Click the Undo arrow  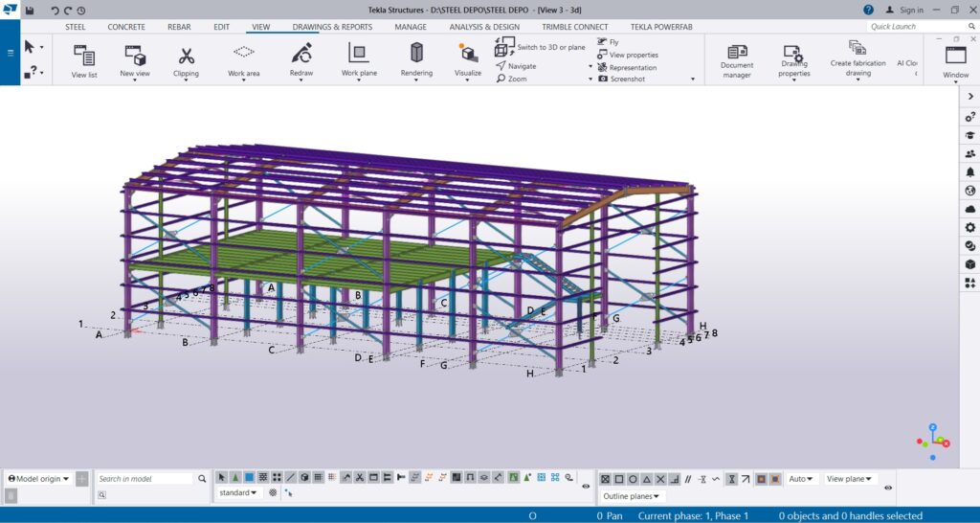click(55, 10)
